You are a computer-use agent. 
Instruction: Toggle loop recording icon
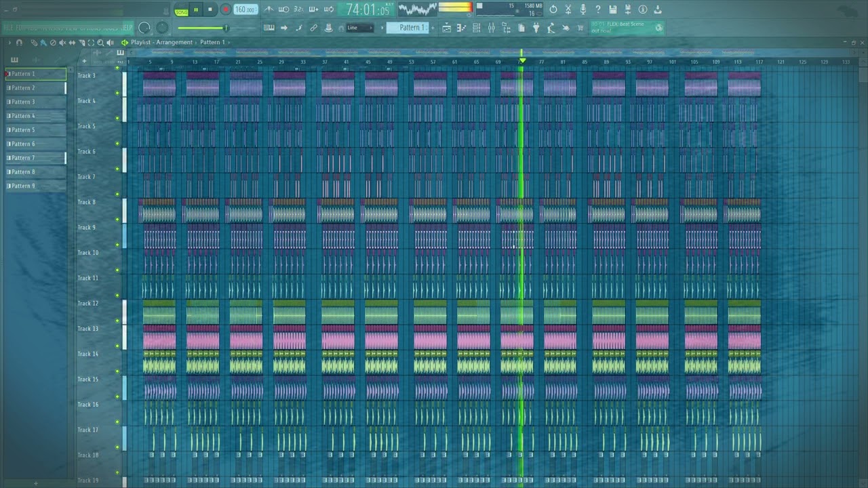[x=329, y=9]
